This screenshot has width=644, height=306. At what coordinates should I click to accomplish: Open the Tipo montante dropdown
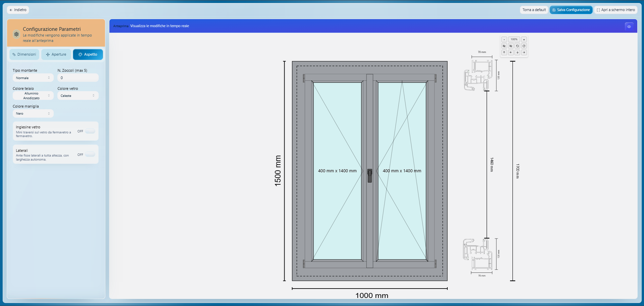(x=33, y=78)
